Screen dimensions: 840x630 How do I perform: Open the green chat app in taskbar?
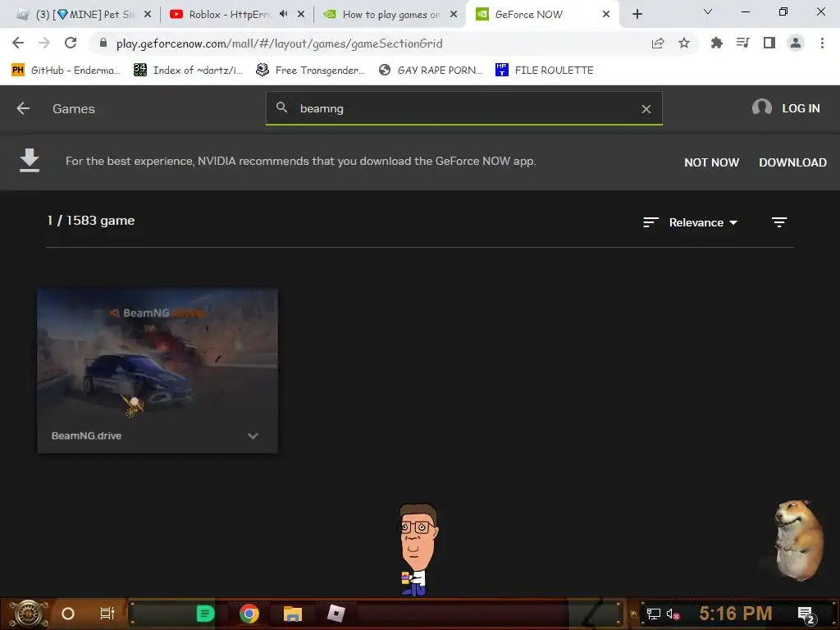(x=205, y=614)
